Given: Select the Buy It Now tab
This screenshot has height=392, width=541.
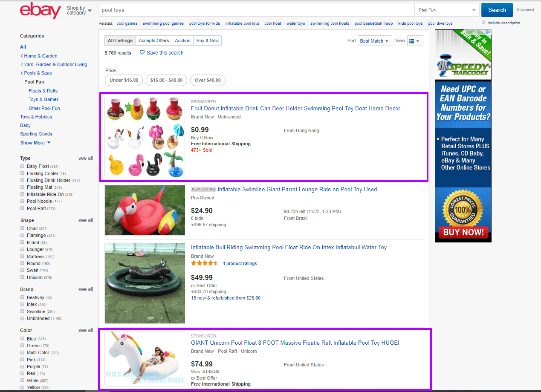Looking at the screenshot, I should click(x=207, y=40).
